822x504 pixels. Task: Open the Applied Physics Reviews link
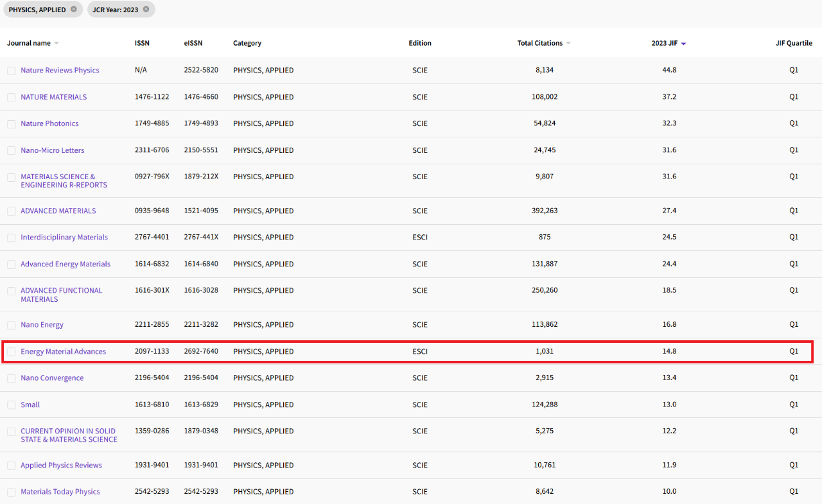coord(61,465)
